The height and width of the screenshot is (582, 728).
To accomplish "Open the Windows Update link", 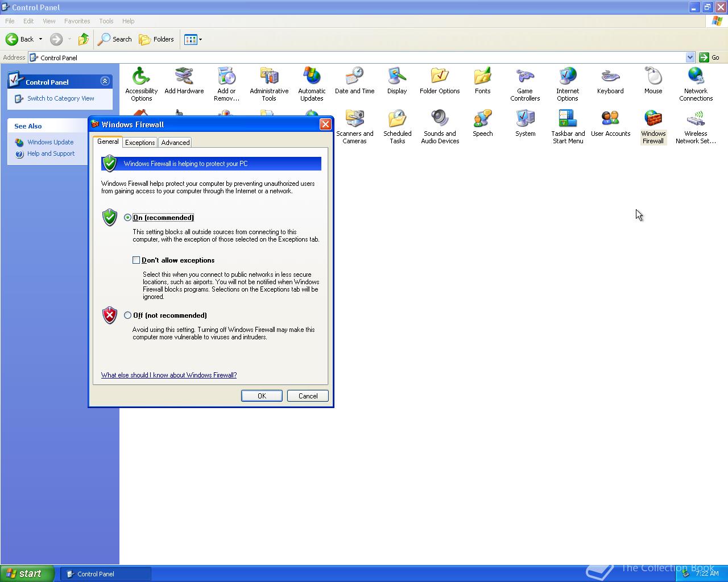I will tap(51, 142).
